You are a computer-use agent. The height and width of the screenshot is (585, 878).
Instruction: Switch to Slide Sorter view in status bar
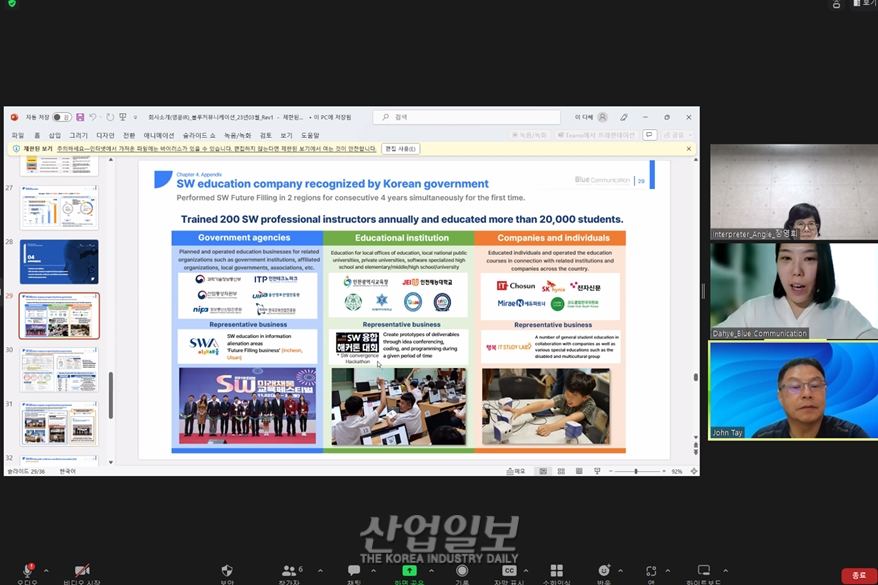561,470
